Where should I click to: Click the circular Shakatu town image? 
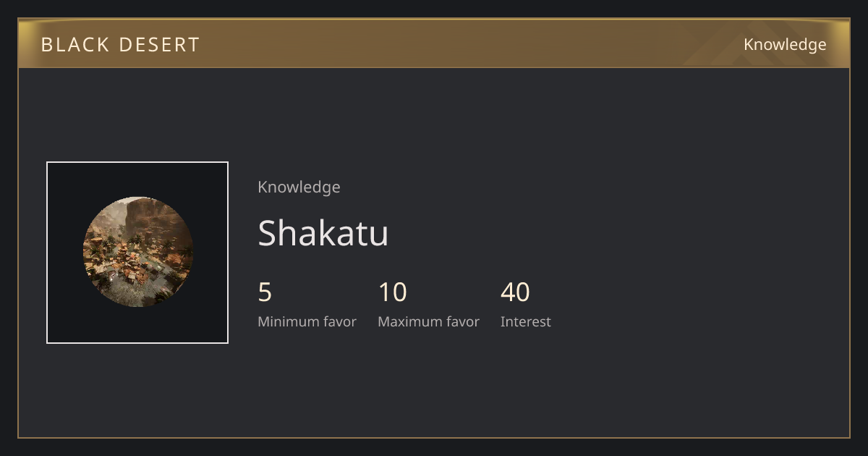point(138,252)
